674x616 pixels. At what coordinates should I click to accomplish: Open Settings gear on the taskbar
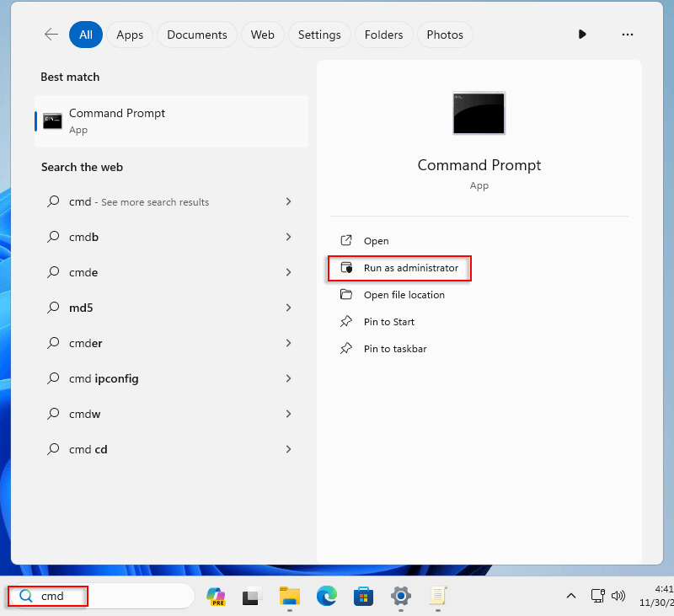(401, 597)
